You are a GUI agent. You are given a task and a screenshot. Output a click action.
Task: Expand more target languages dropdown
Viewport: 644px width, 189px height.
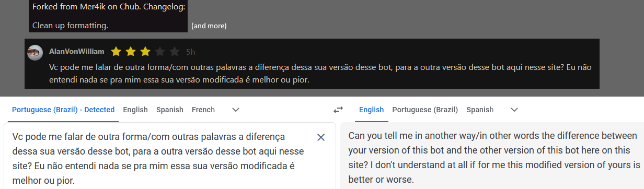514,110
